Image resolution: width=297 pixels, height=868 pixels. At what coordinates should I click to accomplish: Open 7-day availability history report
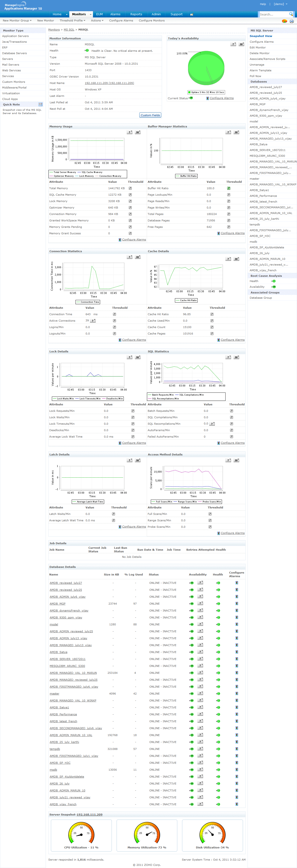tap(233, 44)
